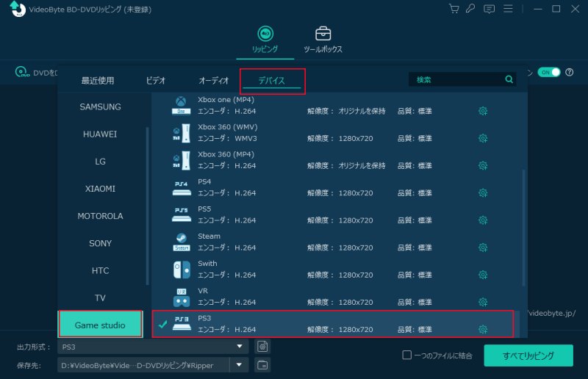Viewport: 588px width, 379px height.
Task: Select HTC device category
Action: pyautogui.click(x=100, y=270)
